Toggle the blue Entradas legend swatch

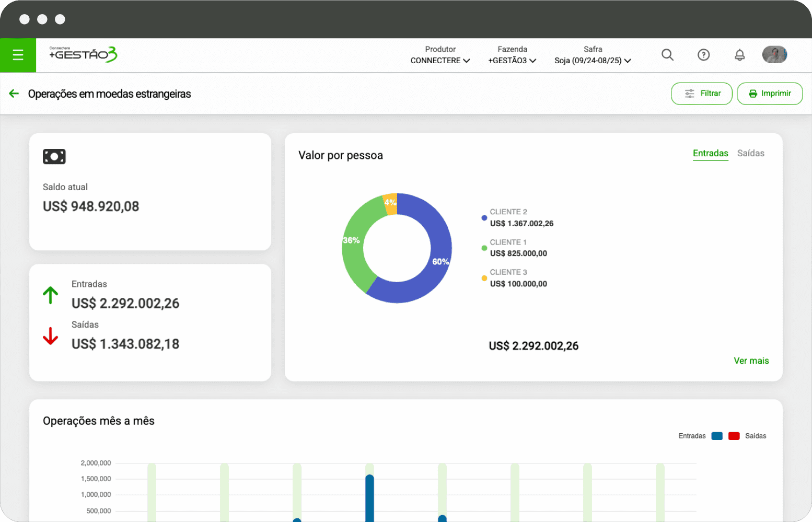click(717, 436)
